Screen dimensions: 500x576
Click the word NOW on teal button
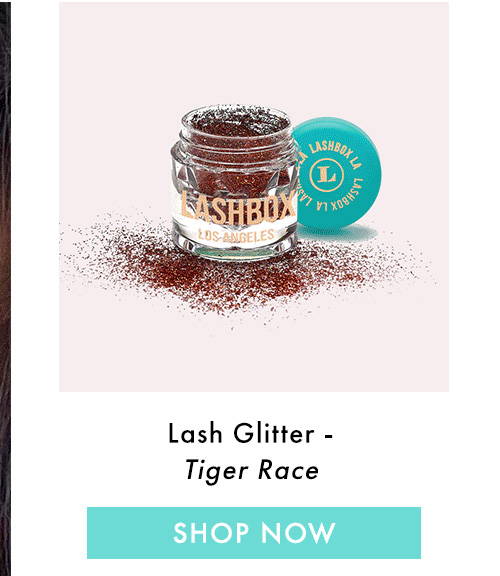(298, 533)
